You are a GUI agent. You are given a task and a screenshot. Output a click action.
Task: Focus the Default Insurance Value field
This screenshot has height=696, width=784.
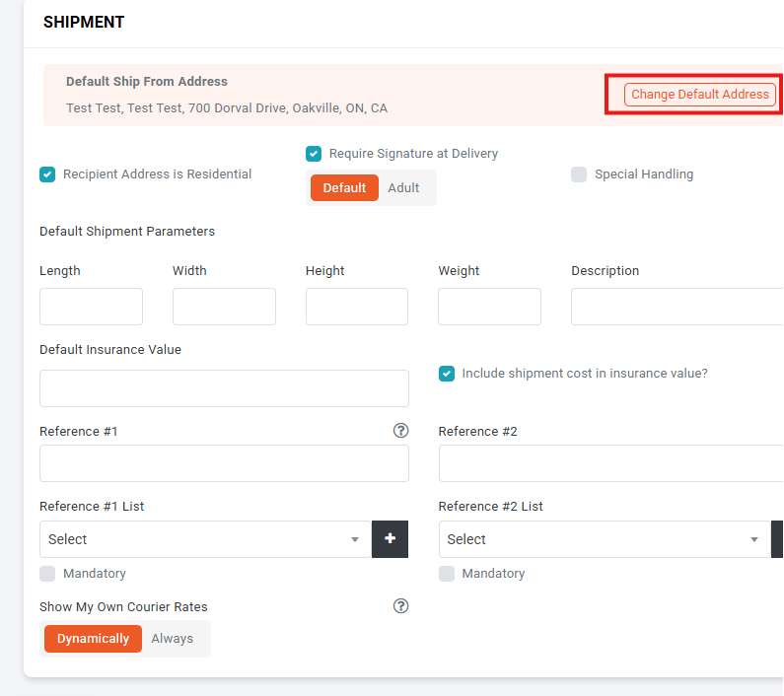click(x=224, y=388)
